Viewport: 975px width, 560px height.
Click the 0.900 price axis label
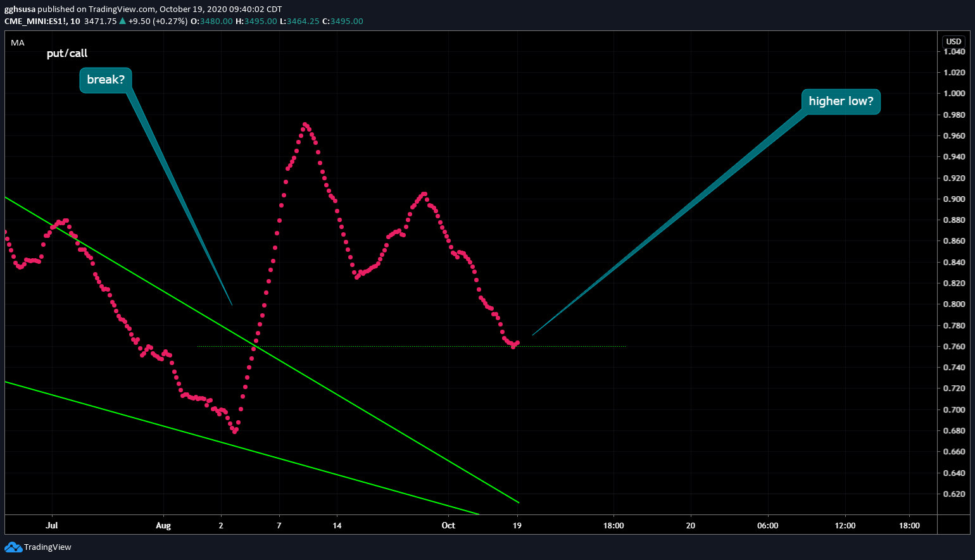tap(954, 199)
